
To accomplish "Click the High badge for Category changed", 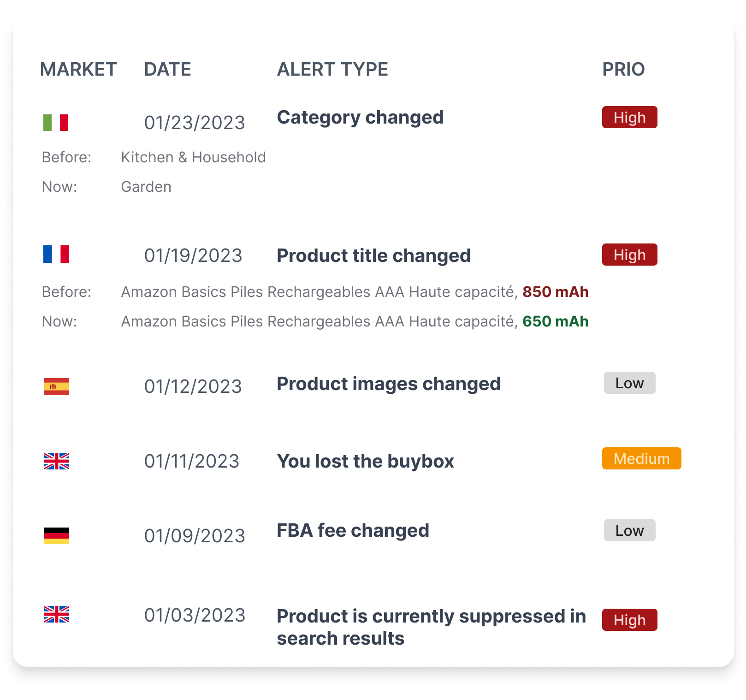I will 629,118.
